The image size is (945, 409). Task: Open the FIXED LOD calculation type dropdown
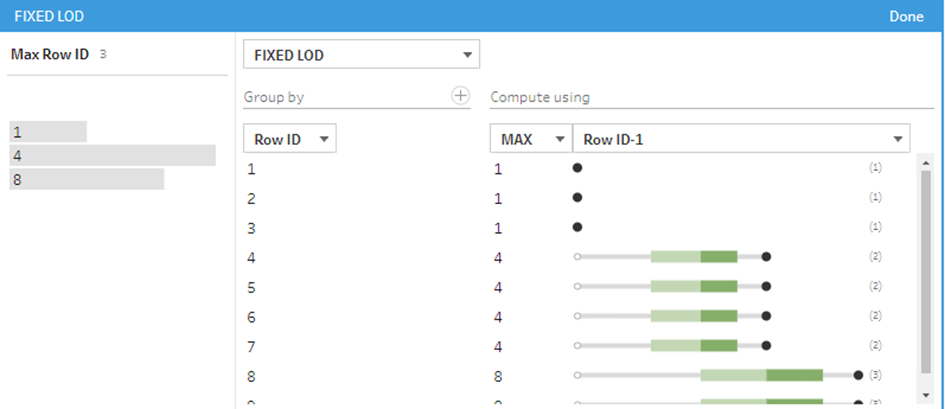tap(361, 55)
